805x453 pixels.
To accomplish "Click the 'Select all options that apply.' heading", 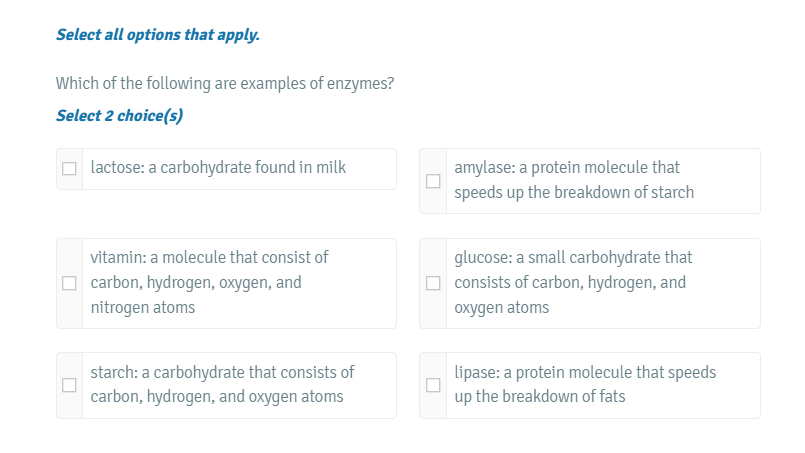I will [158, 35].
